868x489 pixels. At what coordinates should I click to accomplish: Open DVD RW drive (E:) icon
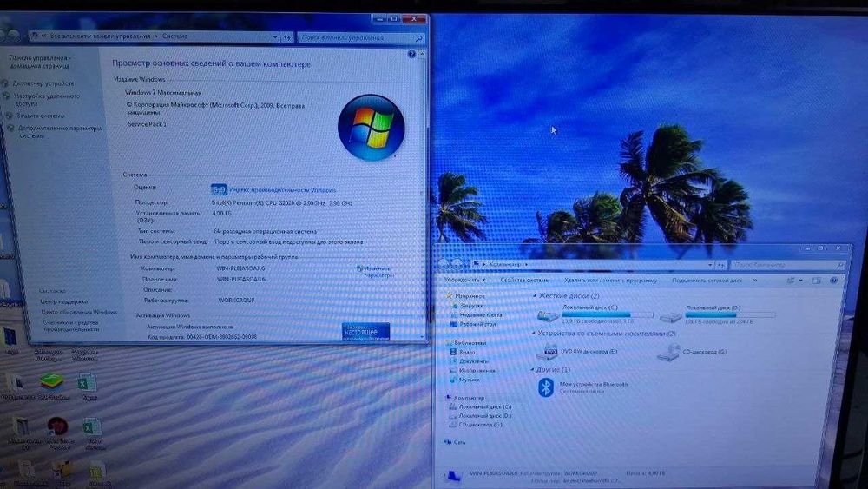tap(549, 352)
